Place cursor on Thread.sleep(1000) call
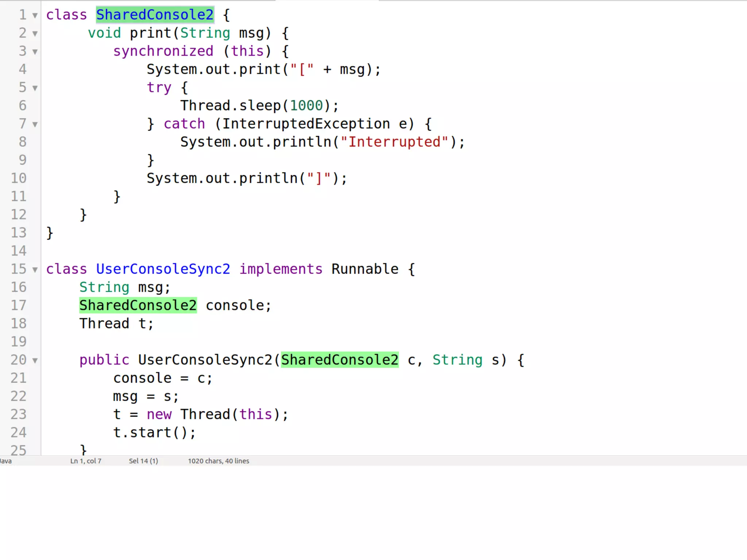Viewport: 747px width, 560px height. tap(259, 106)
